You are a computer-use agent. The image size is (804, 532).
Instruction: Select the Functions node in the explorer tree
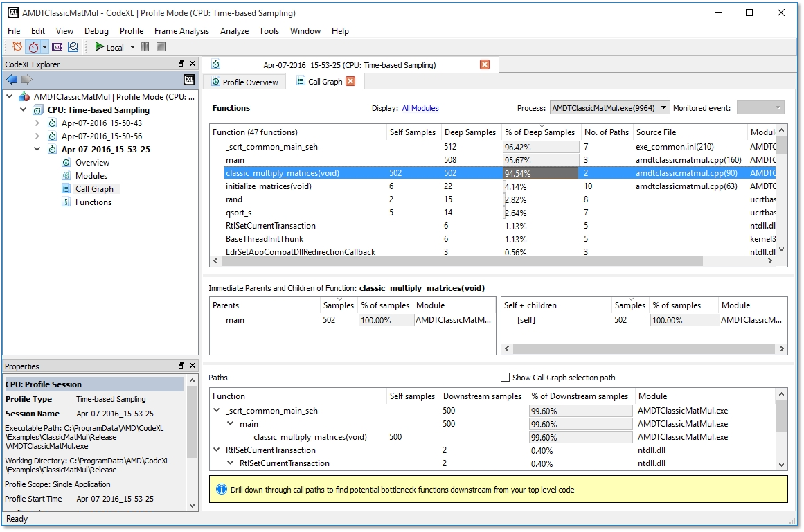[93, 202]
